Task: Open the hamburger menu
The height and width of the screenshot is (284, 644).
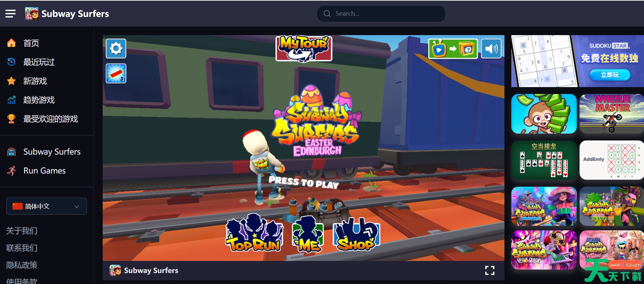Action: click(10, 14)
